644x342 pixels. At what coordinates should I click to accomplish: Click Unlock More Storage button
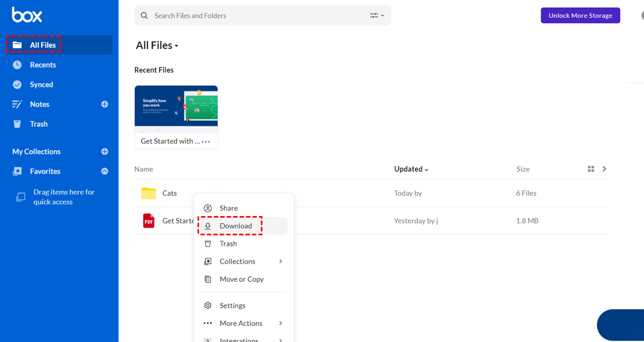[580, 16]
